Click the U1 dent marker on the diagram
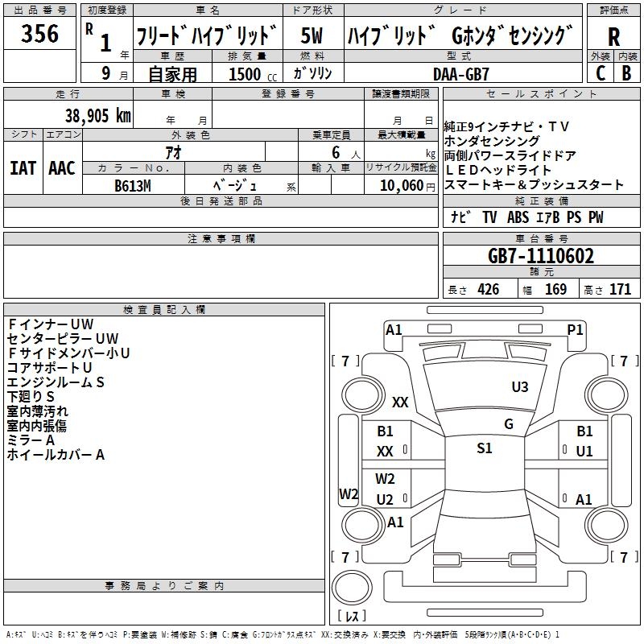The image size is (644, 644). [584, 452]
